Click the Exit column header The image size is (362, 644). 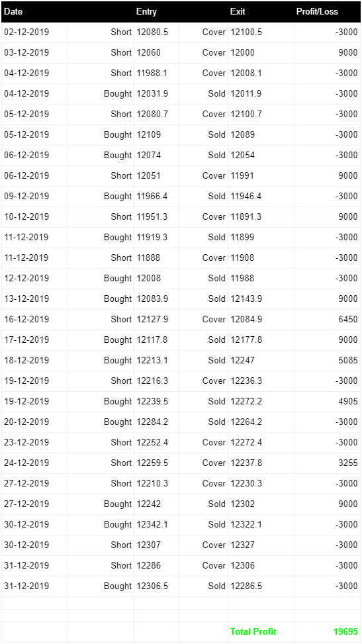coord(238,11)
